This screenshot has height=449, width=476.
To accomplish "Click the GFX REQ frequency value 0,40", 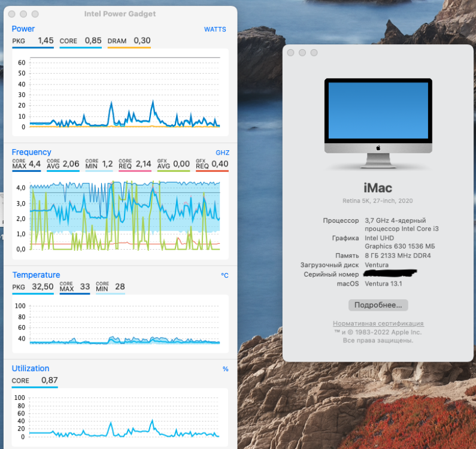I will (x=220, y=164).
